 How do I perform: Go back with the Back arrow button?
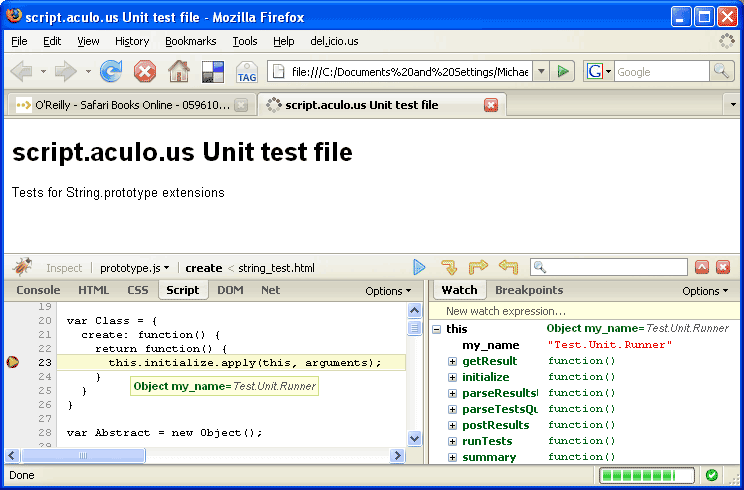click(21, 72)
